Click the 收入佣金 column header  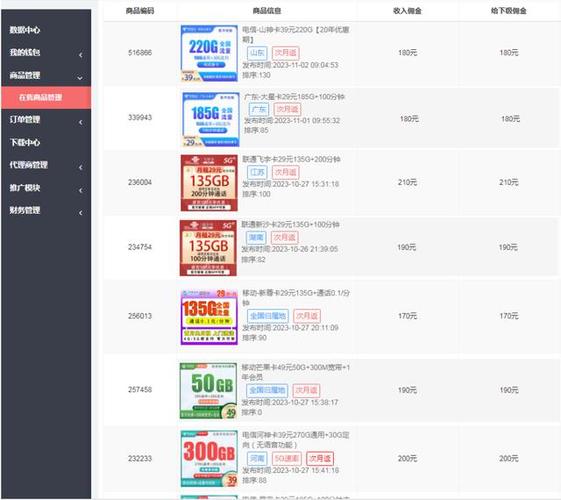[x=407, y=11]
